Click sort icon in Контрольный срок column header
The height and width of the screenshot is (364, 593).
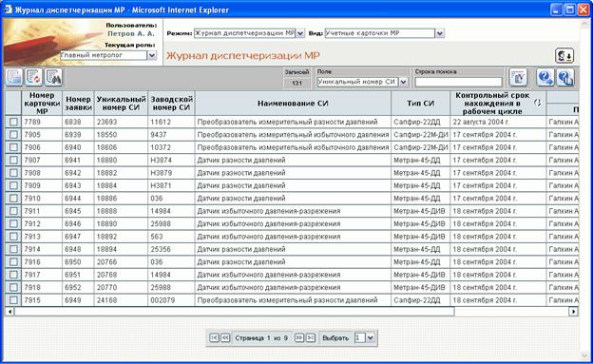(538, 103)
